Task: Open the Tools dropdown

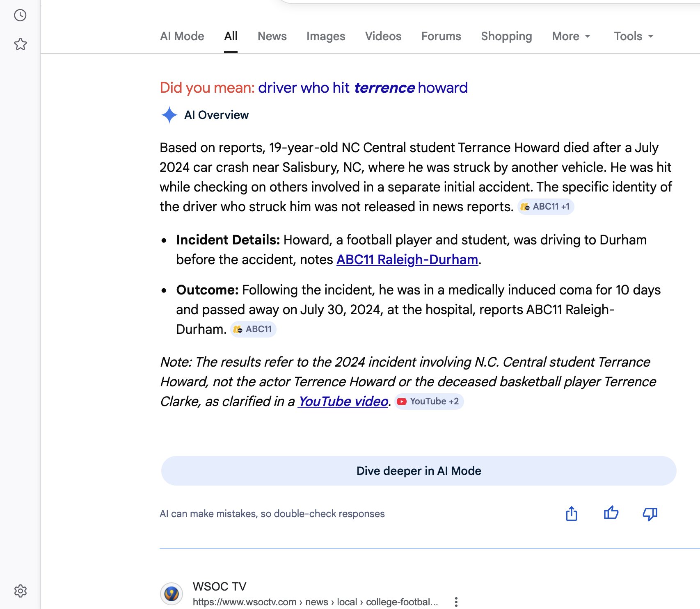Action: tap(633, 36)
